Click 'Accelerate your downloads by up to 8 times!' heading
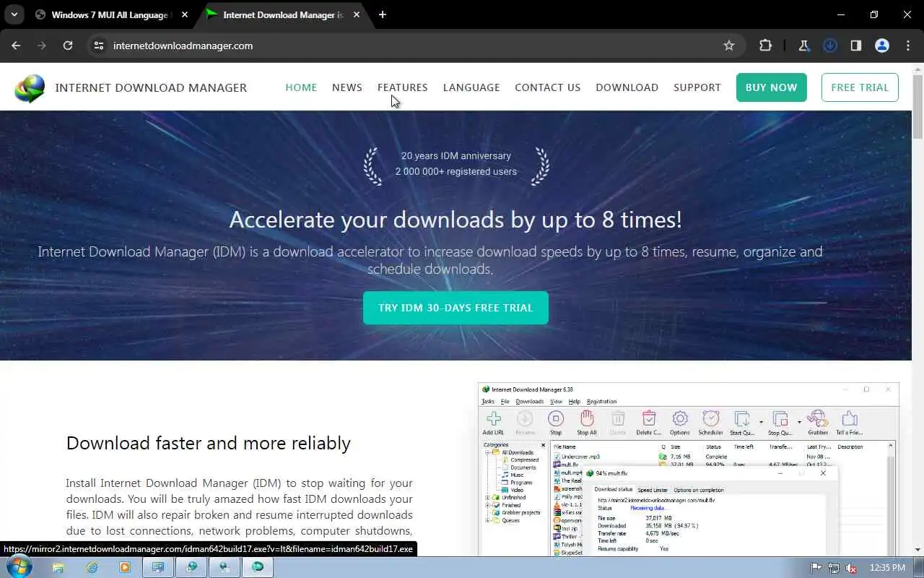Image resolution: width=924 pixels, height=578 pixels. tap(456, 220)
